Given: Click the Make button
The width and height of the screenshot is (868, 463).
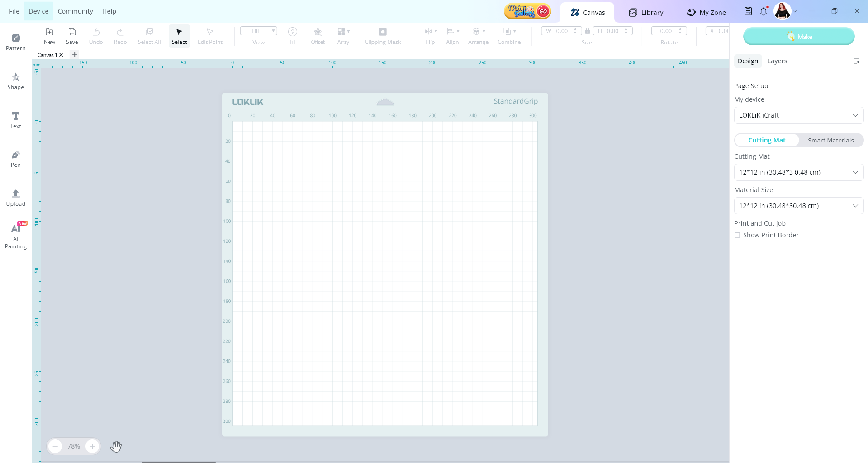Looking at the screenshot, I should pyautogui.click(x=799, y=37).
